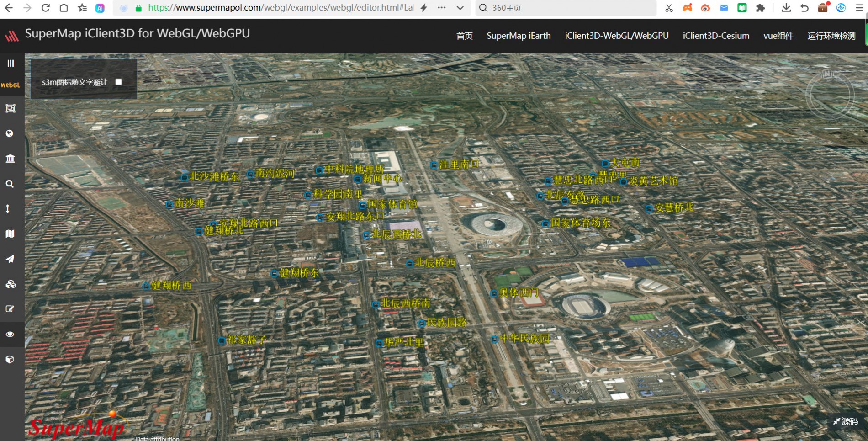Toggle the eye visibility icon in sidebar

10,334
